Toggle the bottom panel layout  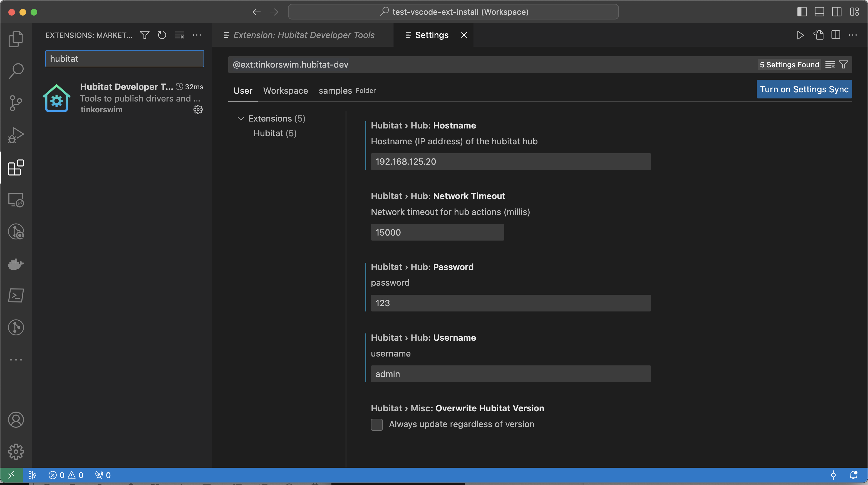pos(819,12)
